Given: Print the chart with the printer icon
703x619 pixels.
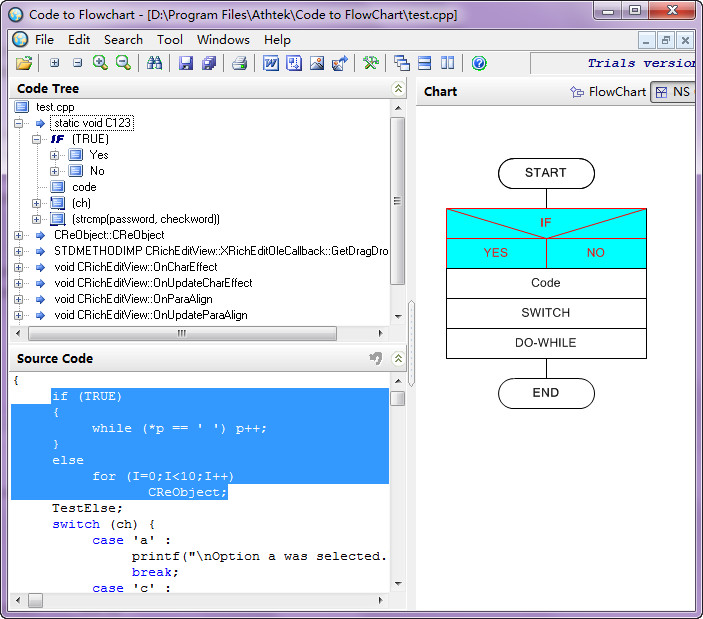Looking at the screenshot, I should (239, 63).
